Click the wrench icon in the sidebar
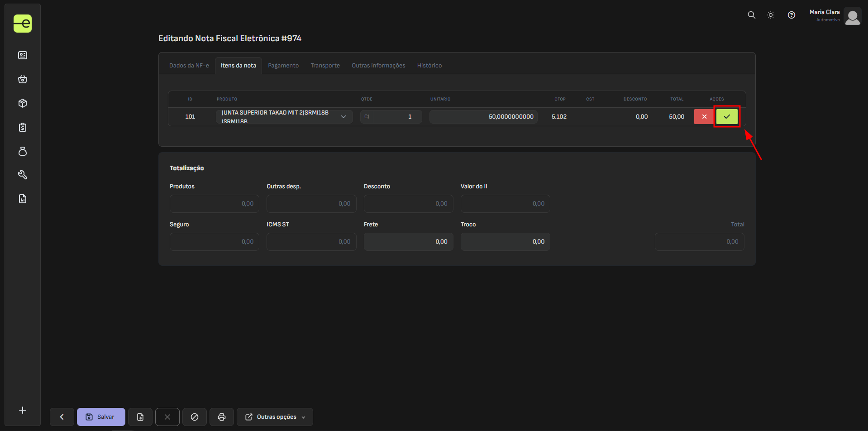The height and width of the screenshot is (431, 868). pos(23,175)
